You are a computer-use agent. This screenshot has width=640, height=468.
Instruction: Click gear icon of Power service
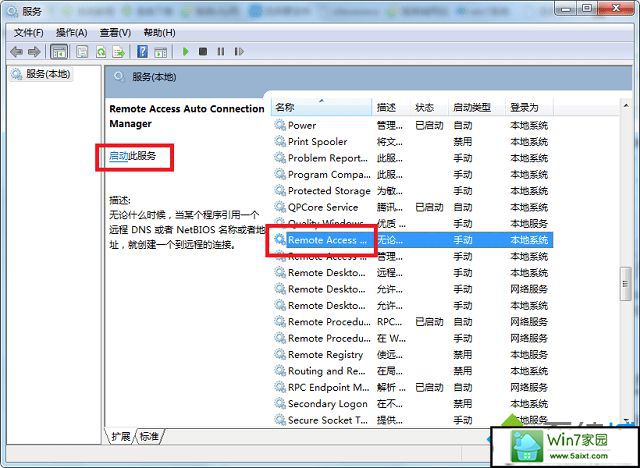280,125
